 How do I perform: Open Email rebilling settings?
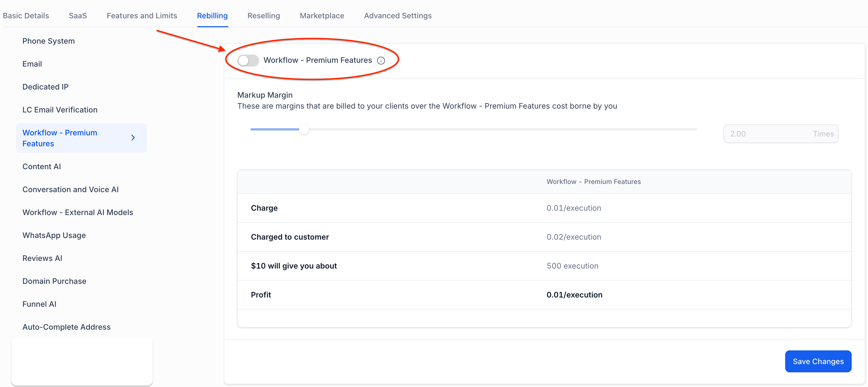32,64
